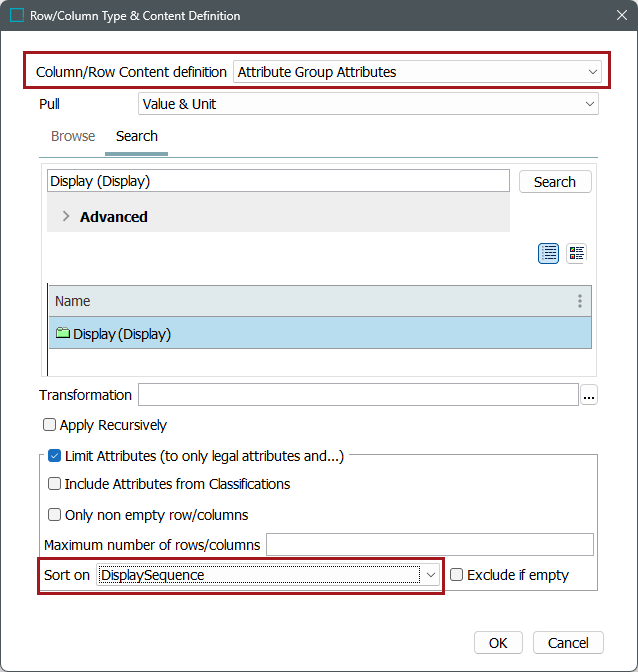
Task: Select the Search tab
Action: click(x=137, y=136)
